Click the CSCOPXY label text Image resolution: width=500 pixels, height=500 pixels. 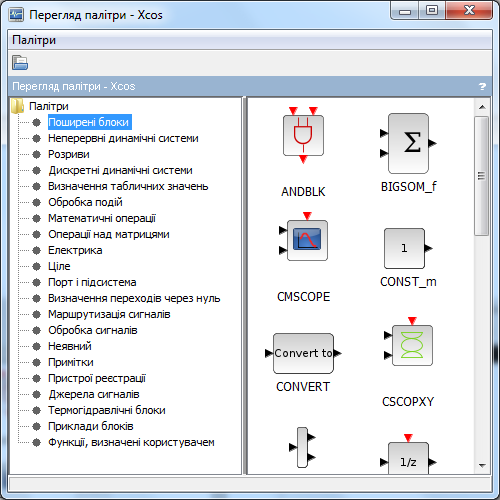pyautogui.click(x=408, y=402)
